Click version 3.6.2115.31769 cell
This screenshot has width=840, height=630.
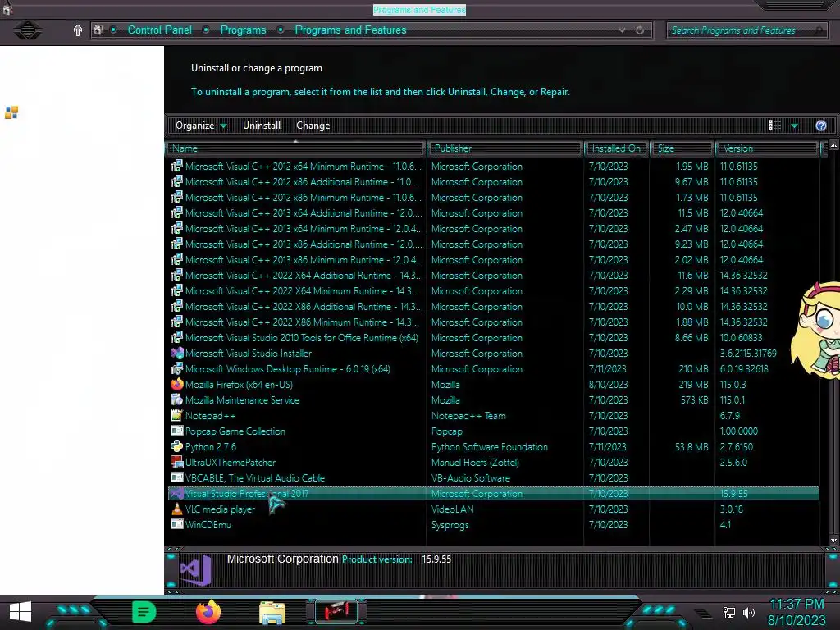(748, 353)
